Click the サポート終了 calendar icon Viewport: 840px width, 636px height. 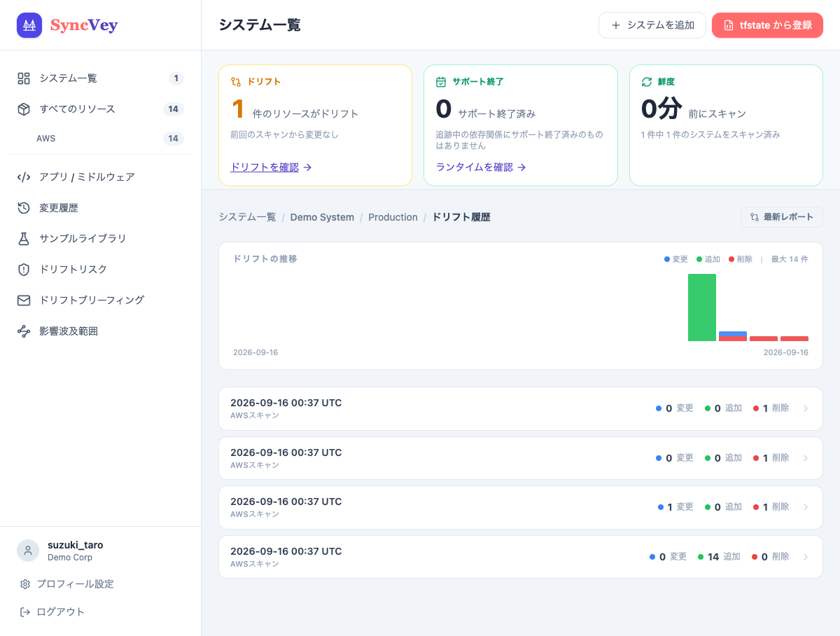(441, 82)
